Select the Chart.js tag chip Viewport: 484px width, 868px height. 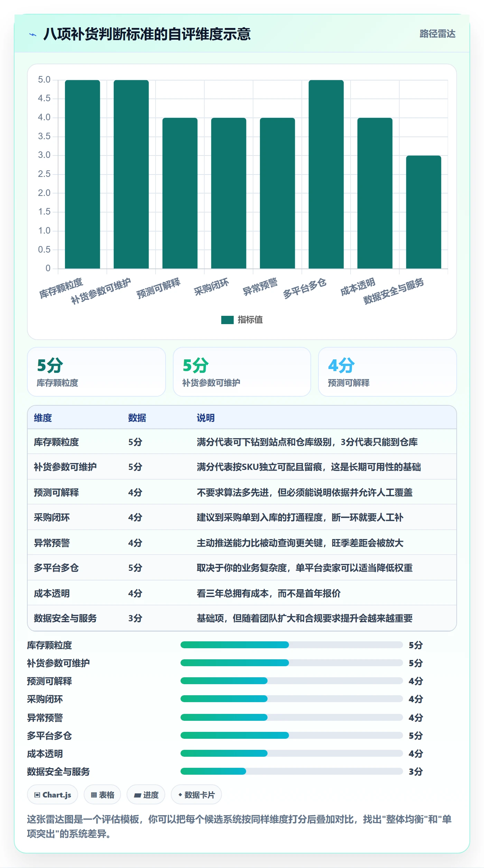(53, 795)
